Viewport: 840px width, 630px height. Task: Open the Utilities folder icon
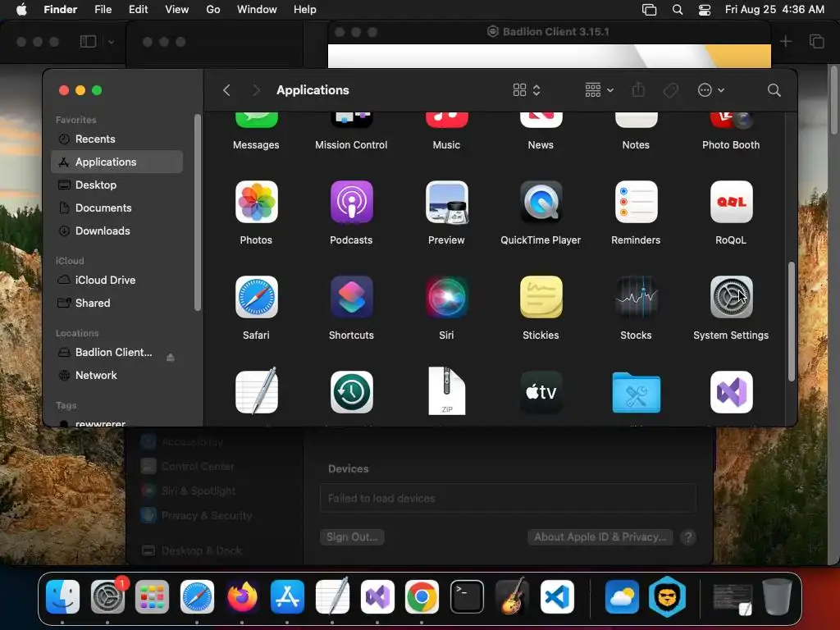[x=636, y=393]
